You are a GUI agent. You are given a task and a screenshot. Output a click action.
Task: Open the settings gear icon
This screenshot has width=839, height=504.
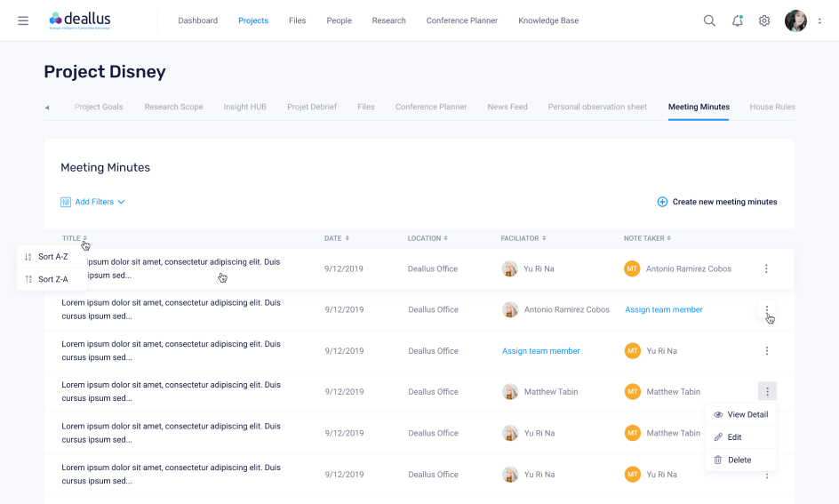pyautogui.click(x=763, y=20)
